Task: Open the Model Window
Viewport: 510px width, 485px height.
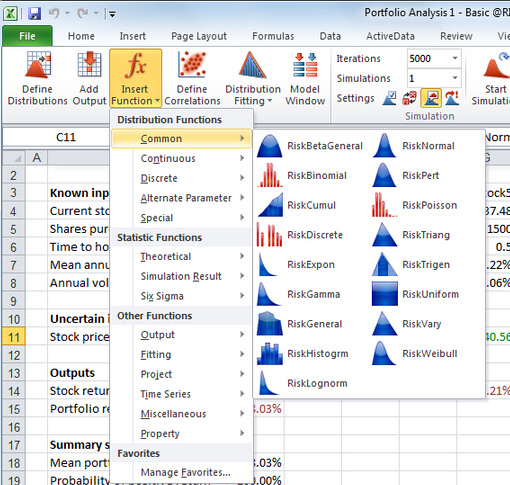Action: 305,78
